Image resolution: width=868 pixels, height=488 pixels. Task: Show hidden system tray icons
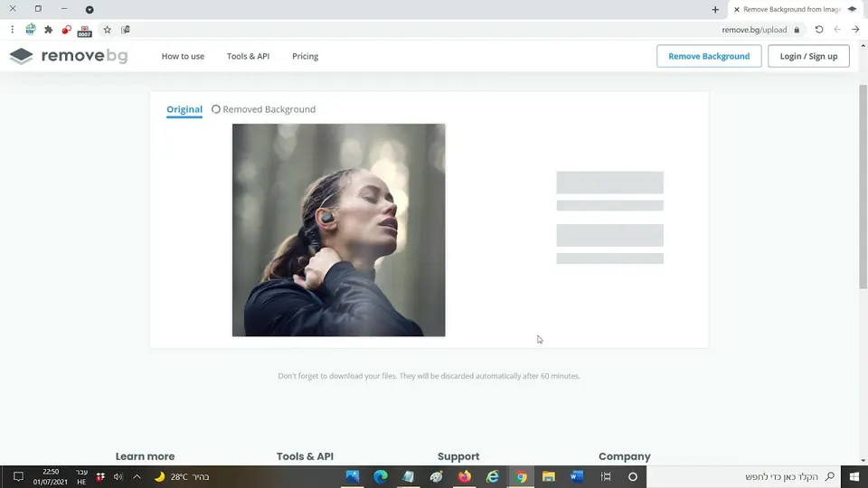pyautogui.click(x=137, y=476)
